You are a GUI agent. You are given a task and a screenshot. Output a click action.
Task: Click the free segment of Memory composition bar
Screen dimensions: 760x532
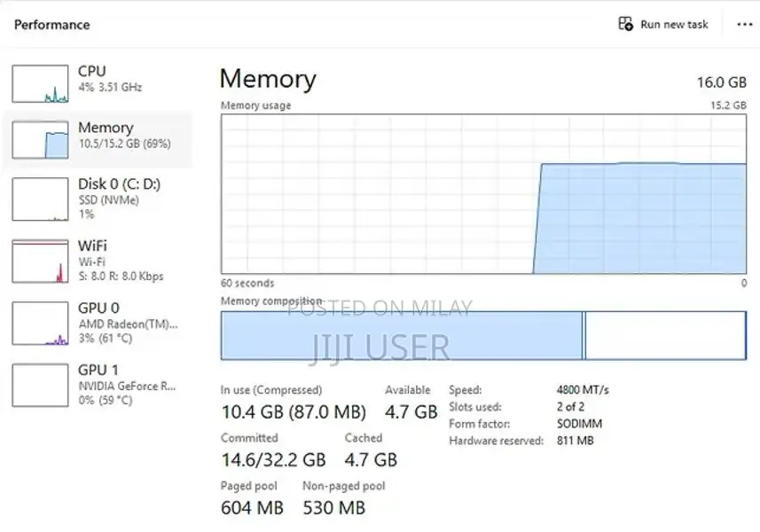(665, 335)
